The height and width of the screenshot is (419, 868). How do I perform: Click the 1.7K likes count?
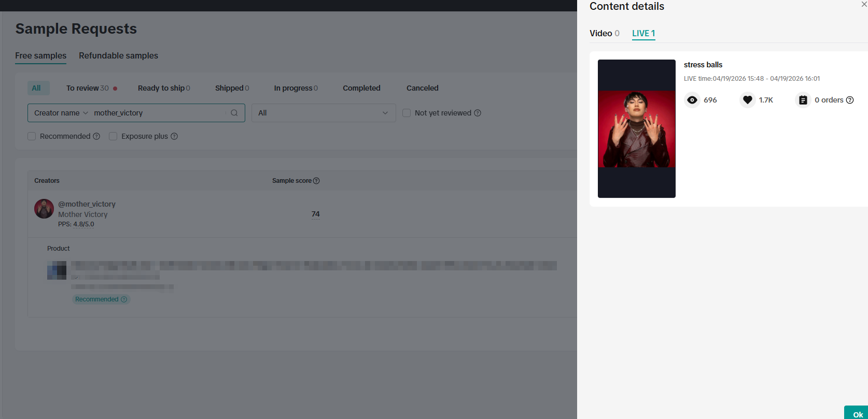(x=766, y=100)
